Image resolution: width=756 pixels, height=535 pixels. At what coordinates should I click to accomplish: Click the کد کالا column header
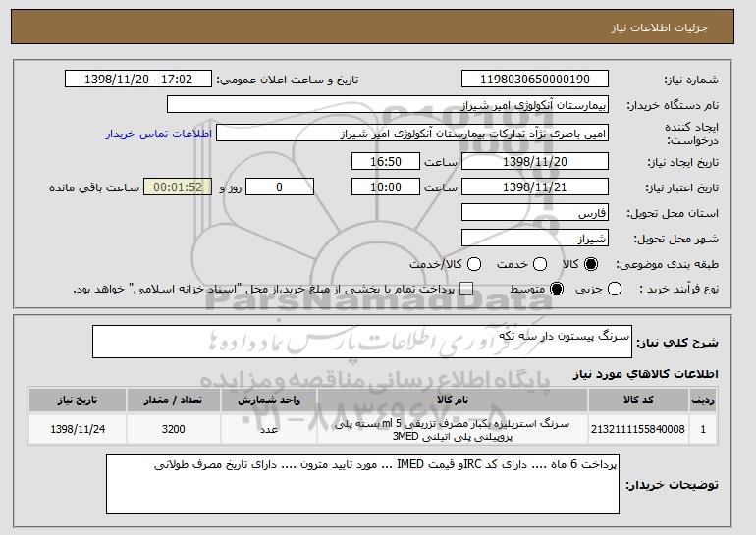(638, 401)
